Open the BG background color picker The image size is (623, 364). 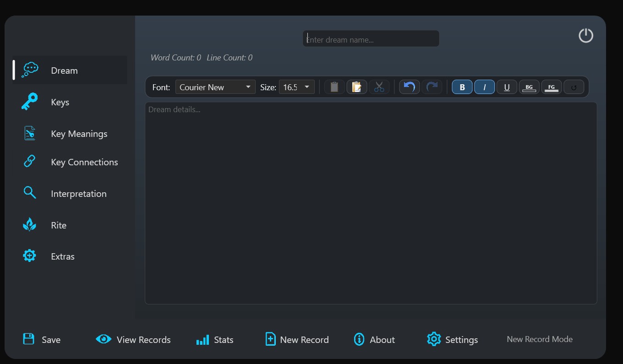529,87
